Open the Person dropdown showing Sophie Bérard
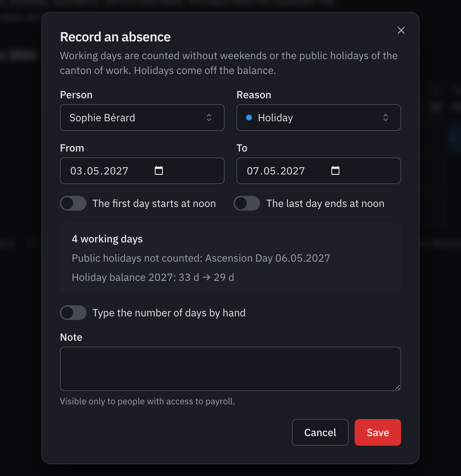The image size is (461, 476). [142, 118]
